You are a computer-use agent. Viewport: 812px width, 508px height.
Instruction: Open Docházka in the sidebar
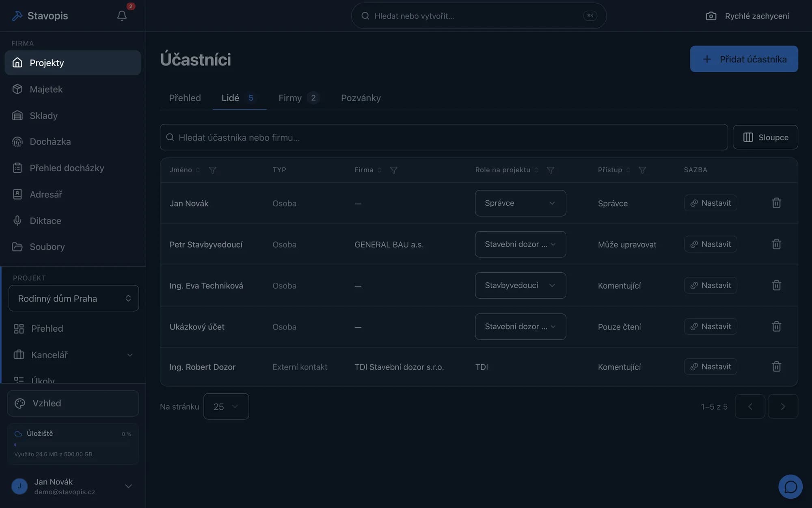(73, 141)
